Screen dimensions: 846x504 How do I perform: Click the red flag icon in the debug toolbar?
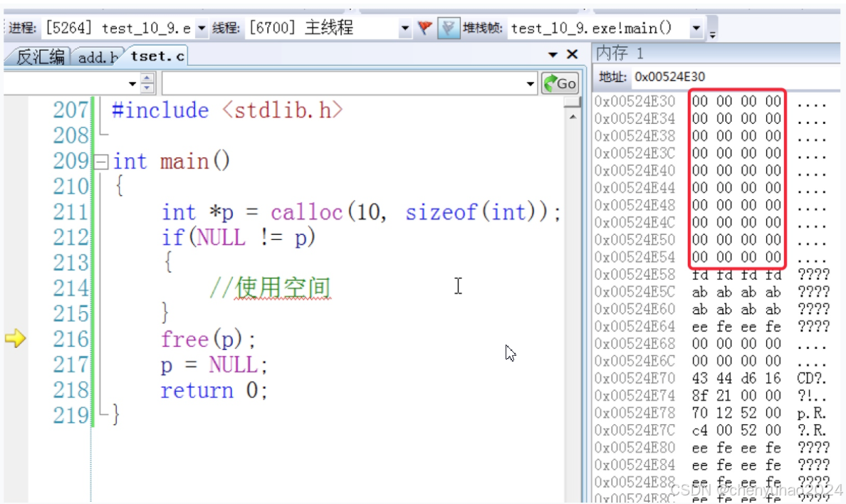[x=425, y=28]
